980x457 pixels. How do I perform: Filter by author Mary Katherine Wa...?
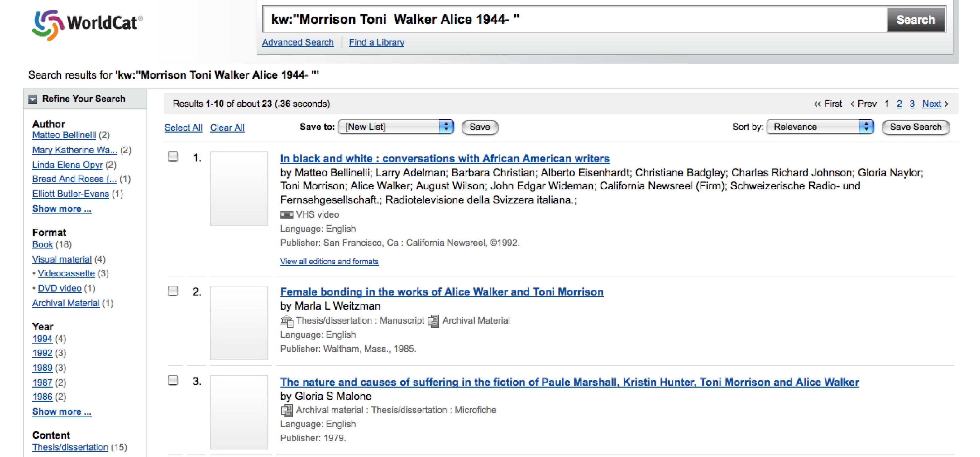75,150
